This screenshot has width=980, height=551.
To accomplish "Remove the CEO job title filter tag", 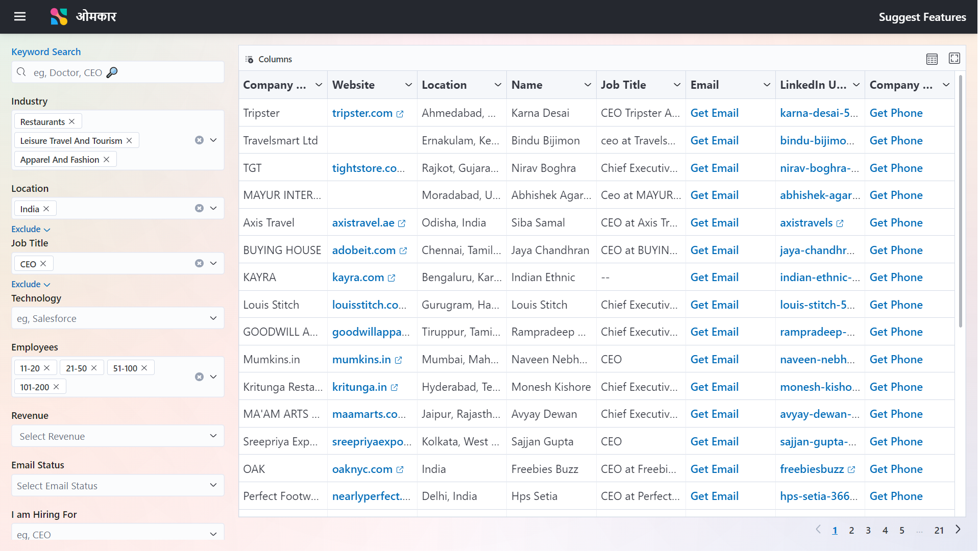I will click(42, 264).
